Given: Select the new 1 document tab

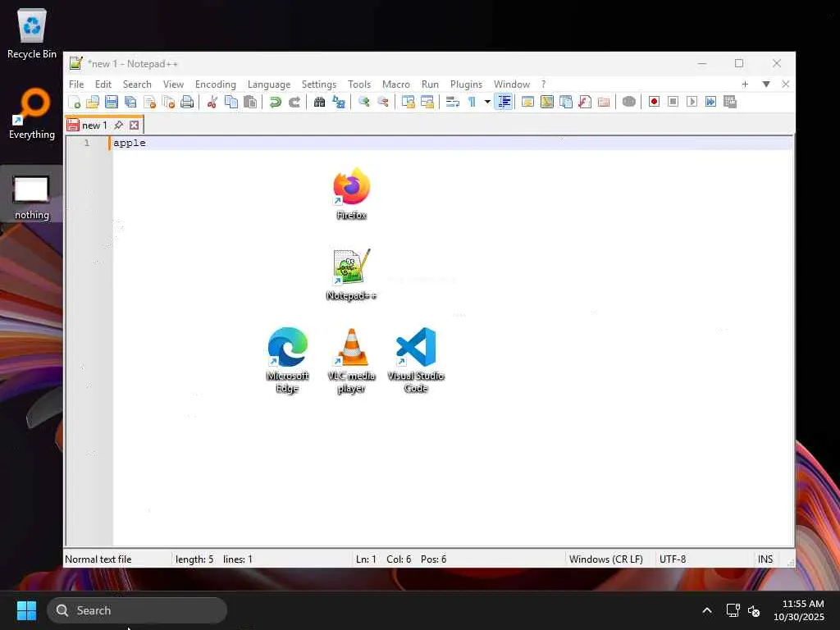Looking at the screenshot, I should point(94,126).
